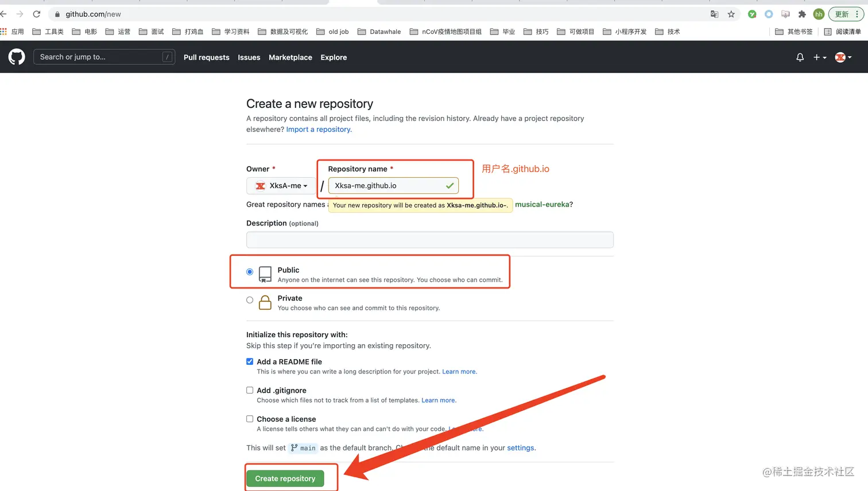The height and width of the screenshot is (491, 868).
Task: Open the 可做项目 bookmark folder
Action: pyautogui.click(x=576, y=32)
